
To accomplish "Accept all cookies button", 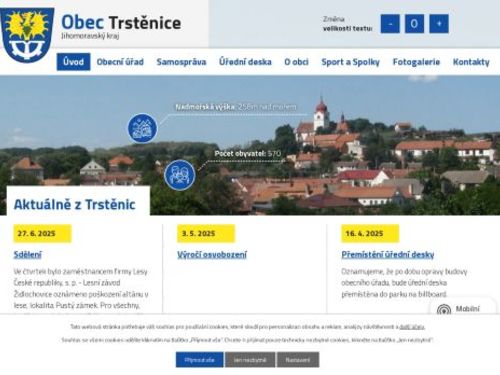I will [x=200, y=360].
